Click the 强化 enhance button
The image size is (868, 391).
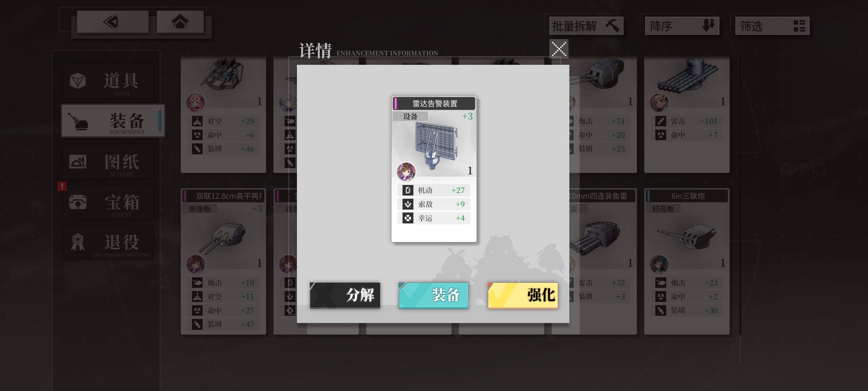click(523, 295)
